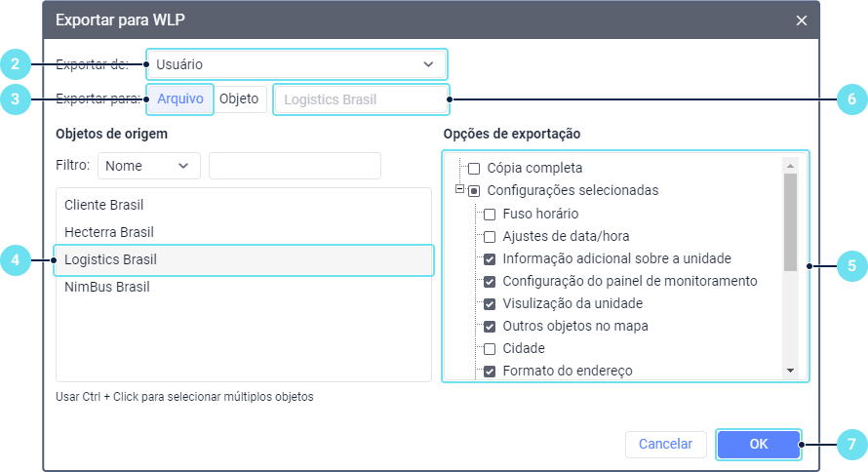Click the scroll up arrow in options
868x472 pixels.
[790, 166]
